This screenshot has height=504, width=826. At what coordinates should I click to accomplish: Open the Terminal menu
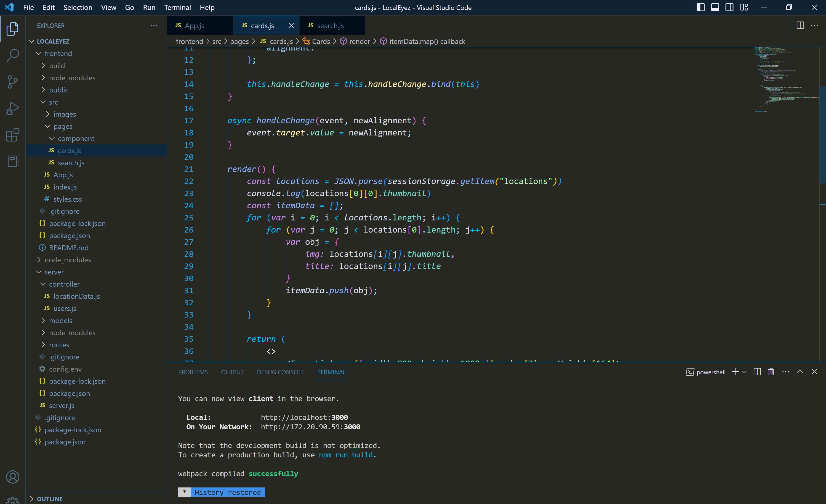click(177, 7)
